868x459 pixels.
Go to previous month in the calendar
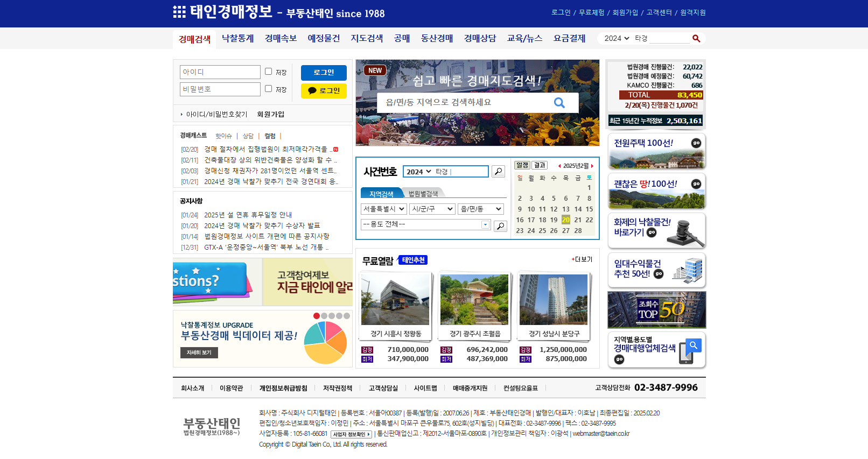point(559,166)
